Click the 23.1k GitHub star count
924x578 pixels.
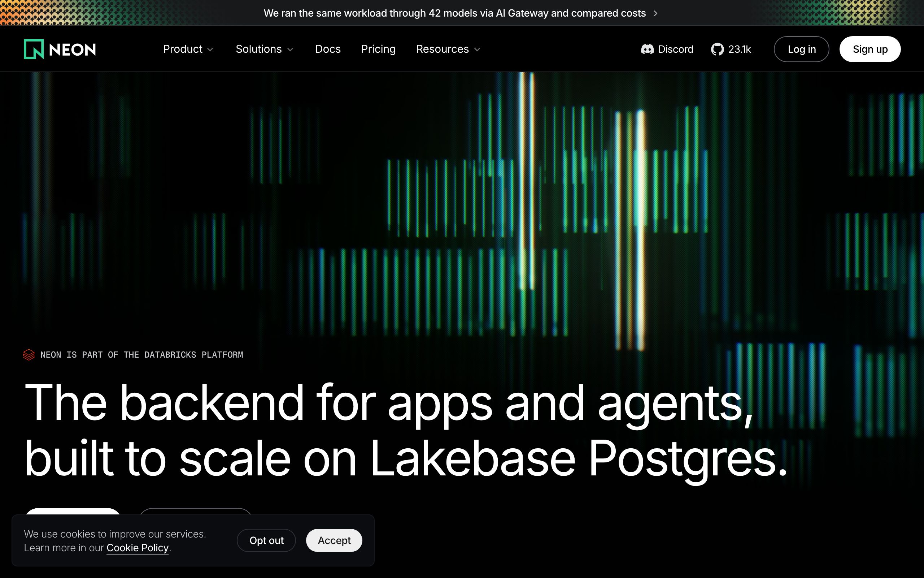coord(740,49)
